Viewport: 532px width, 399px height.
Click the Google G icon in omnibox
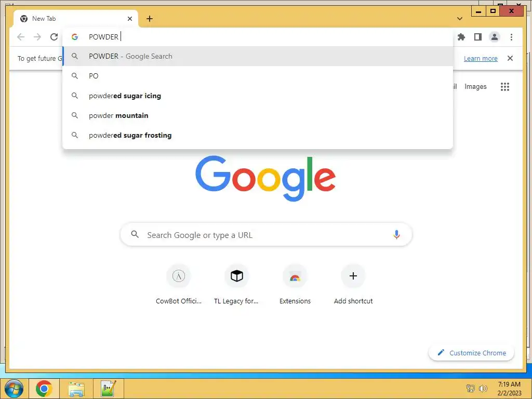pyautogui.click(x=75, y=37)
